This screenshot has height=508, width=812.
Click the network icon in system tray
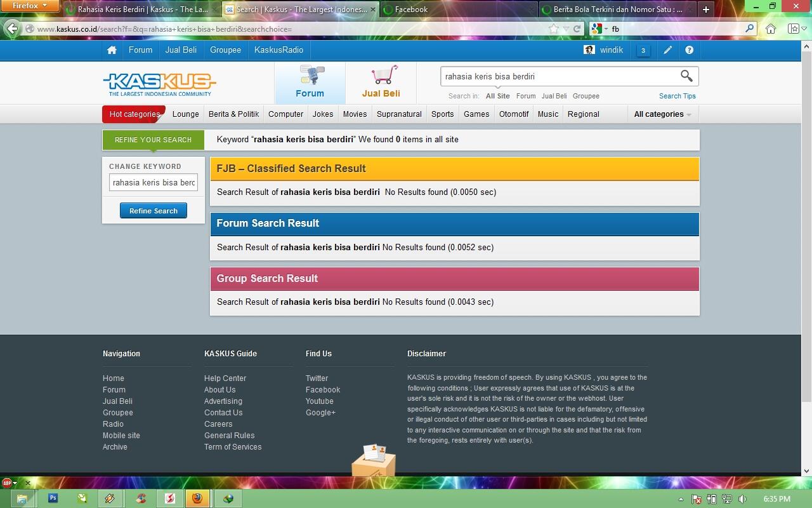tap(727, 499)
